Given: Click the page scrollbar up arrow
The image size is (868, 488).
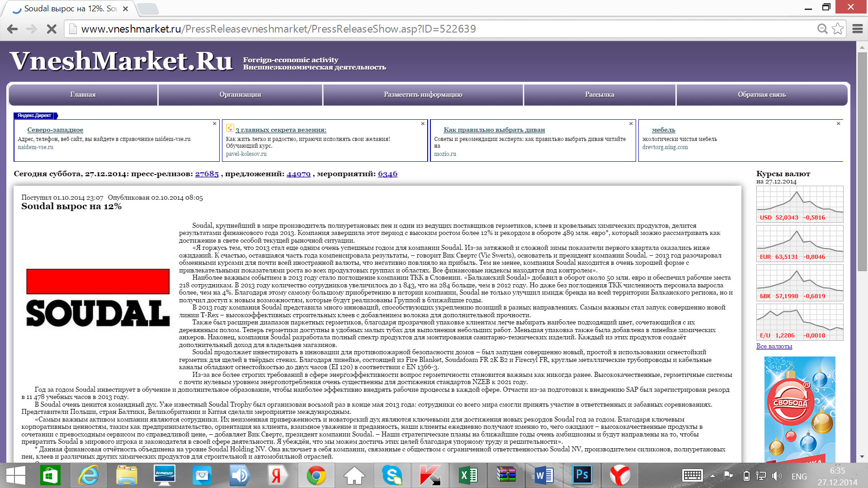Looking at the screenshot, I should (x=862, y=47).
